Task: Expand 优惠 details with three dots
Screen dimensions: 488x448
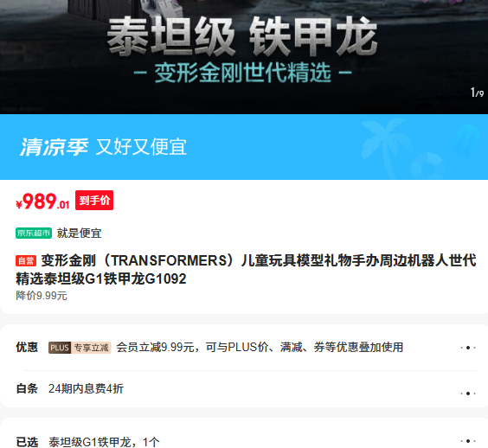Action: (468, 348)
